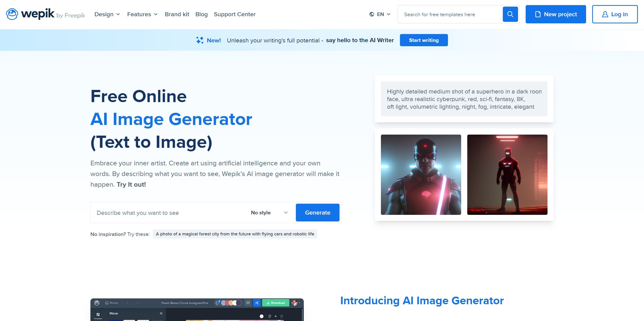Expand the Design menu dropdown
644x321 pixels.
tap(107, 14)
